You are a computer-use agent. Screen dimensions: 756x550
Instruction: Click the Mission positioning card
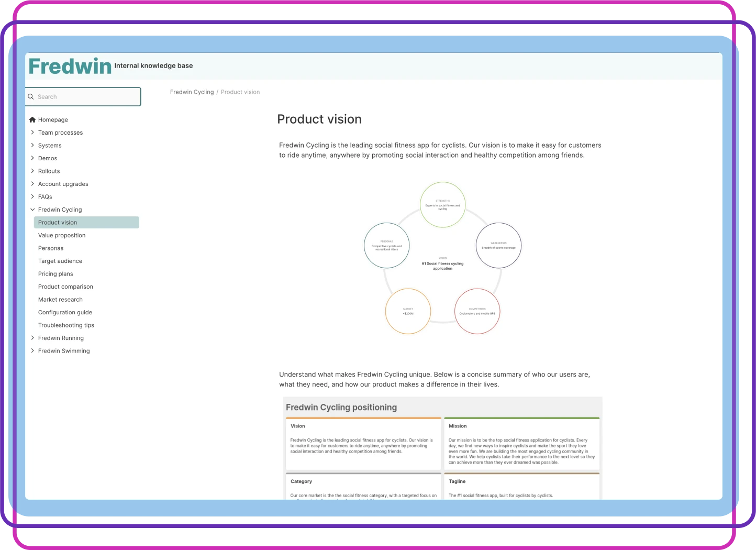pos(522,444)
